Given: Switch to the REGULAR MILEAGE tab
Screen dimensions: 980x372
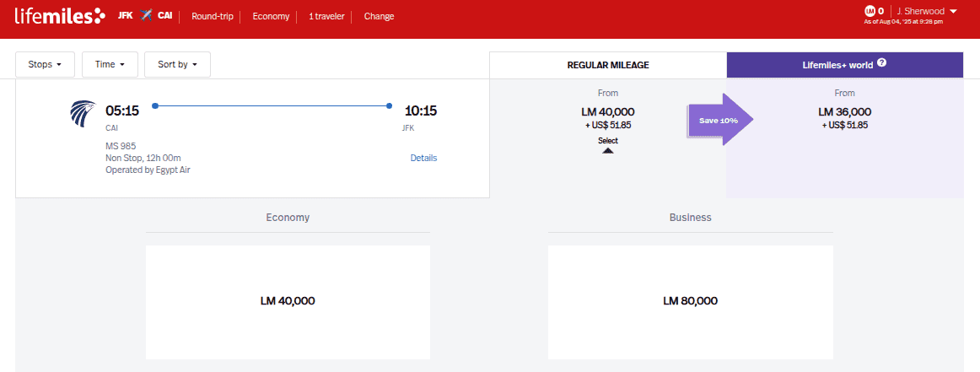Looking at the screenshot, I should coord(608,64).
